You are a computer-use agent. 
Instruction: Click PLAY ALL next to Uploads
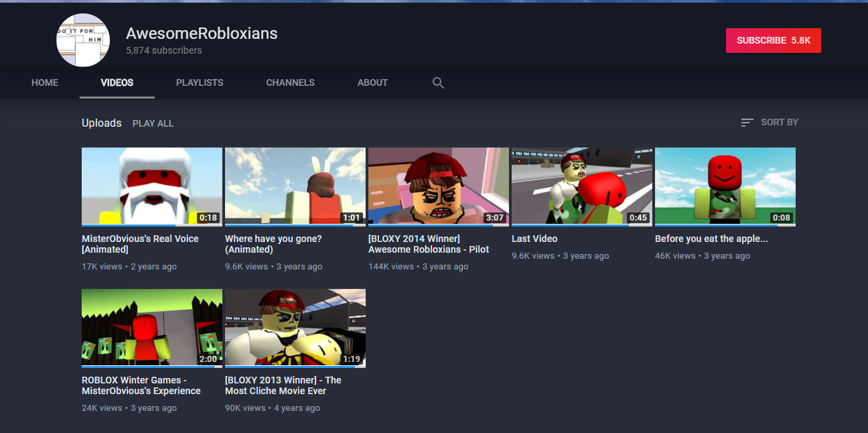153,123
